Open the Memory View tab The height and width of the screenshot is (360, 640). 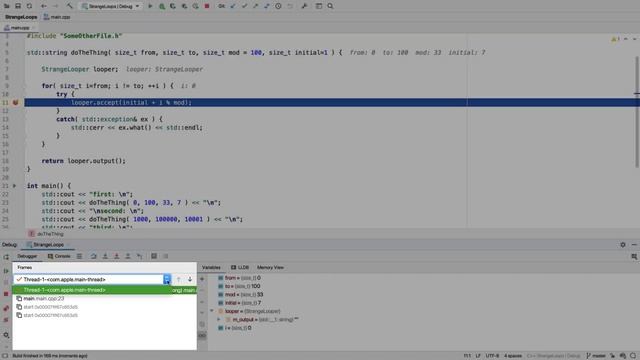tap(270, 267)
